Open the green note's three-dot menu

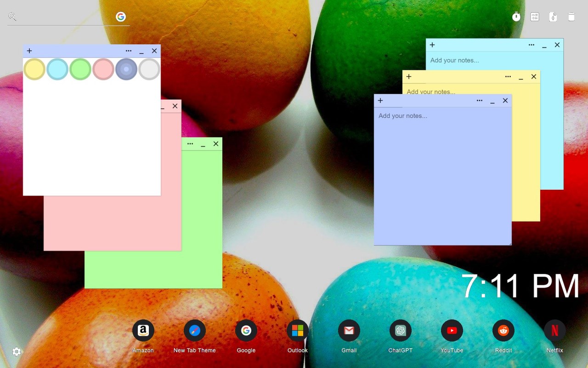pyautogui.click(x=190, y=144)
